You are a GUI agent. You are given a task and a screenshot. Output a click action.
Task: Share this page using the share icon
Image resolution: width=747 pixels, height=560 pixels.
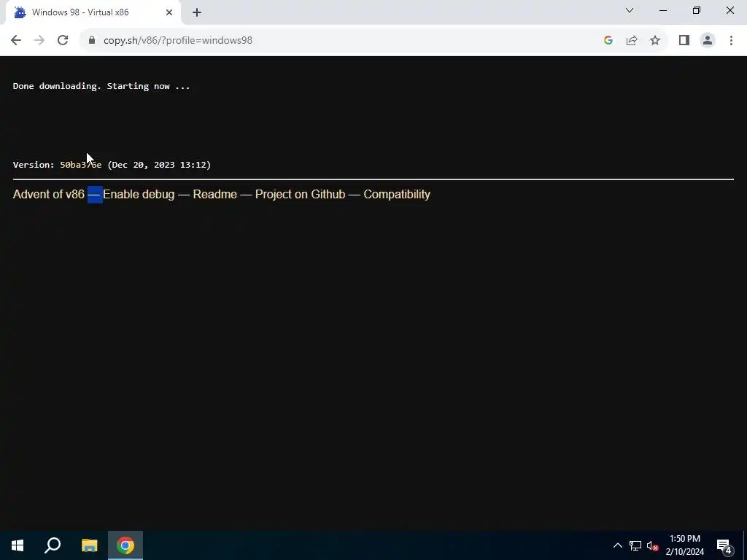632,41
